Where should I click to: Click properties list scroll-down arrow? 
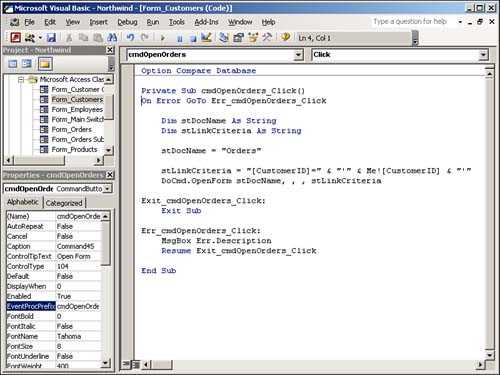105,363
